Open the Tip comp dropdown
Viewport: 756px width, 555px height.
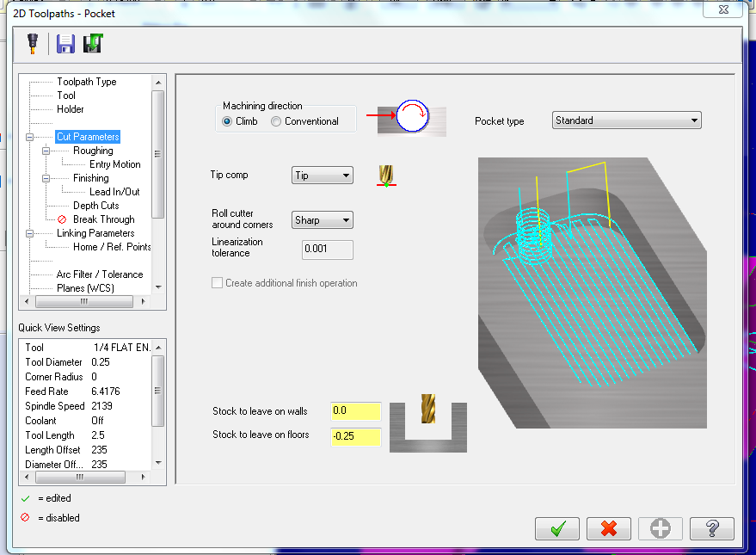pyautogui.click(x=323, y=176)
